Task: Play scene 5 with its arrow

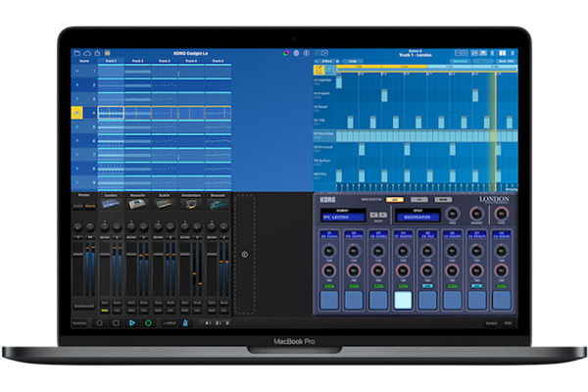Action: pos(77,126)
